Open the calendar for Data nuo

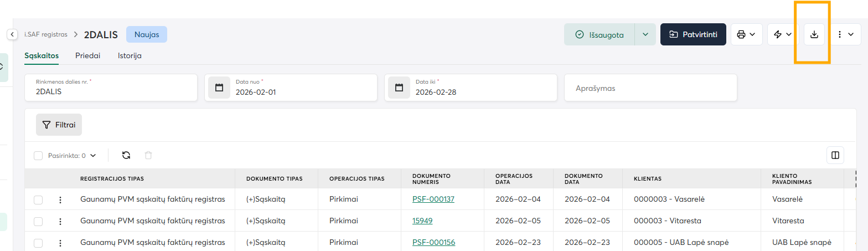[219, 88]
